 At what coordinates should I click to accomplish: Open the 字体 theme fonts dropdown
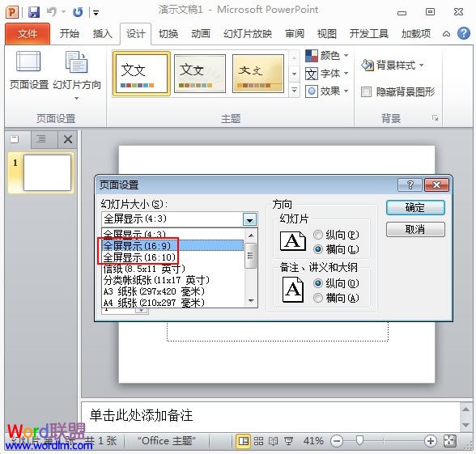[x=326, y=74]
